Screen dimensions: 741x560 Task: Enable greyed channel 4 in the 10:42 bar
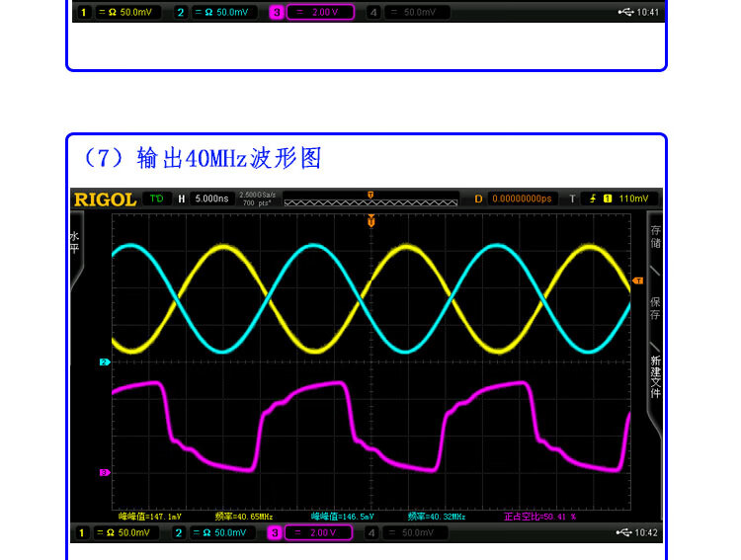(372, 533)
